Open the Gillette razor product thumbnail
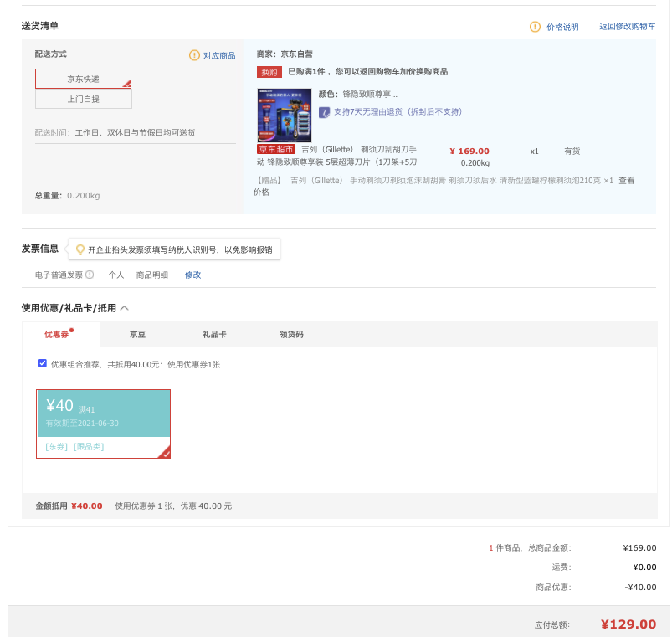Viewport: 672px width, 637px height. [285, 116]
